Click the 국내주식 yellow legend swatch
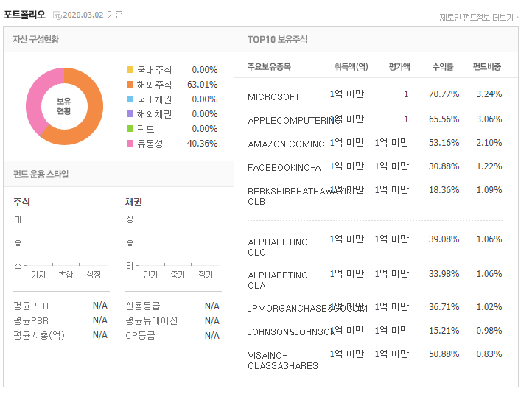 tap(130, 70)
